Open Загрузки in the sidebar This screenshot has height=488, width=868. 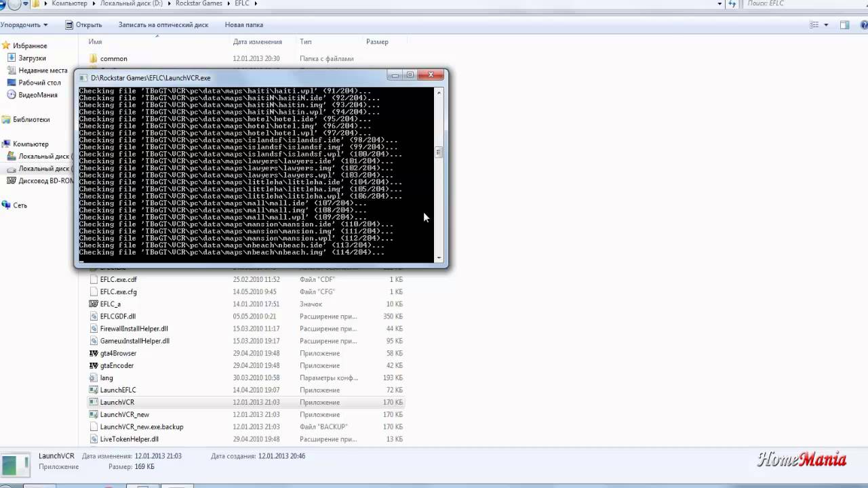[33, 58]
